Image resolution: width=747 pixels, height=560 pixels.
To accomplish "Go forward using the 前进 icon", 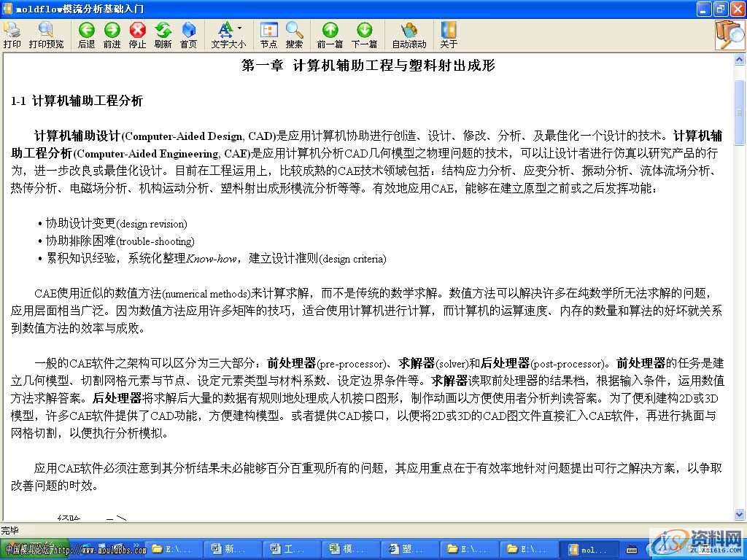I will tap(112, 34).
